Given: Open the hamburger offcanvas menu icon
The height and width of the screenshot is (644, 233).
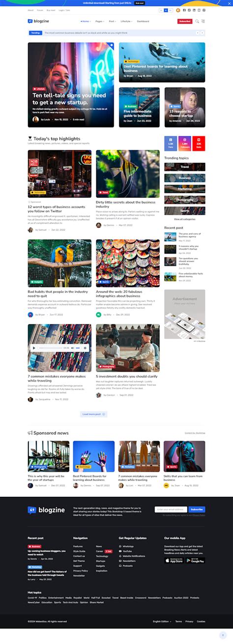Looking at the screenshot, I should point(203,21).
